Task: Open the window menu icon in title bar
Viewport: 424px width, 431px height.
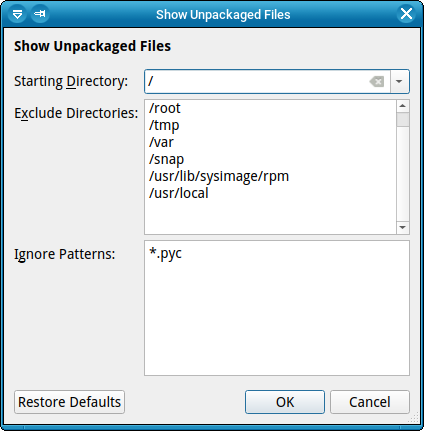Action: 17,14
